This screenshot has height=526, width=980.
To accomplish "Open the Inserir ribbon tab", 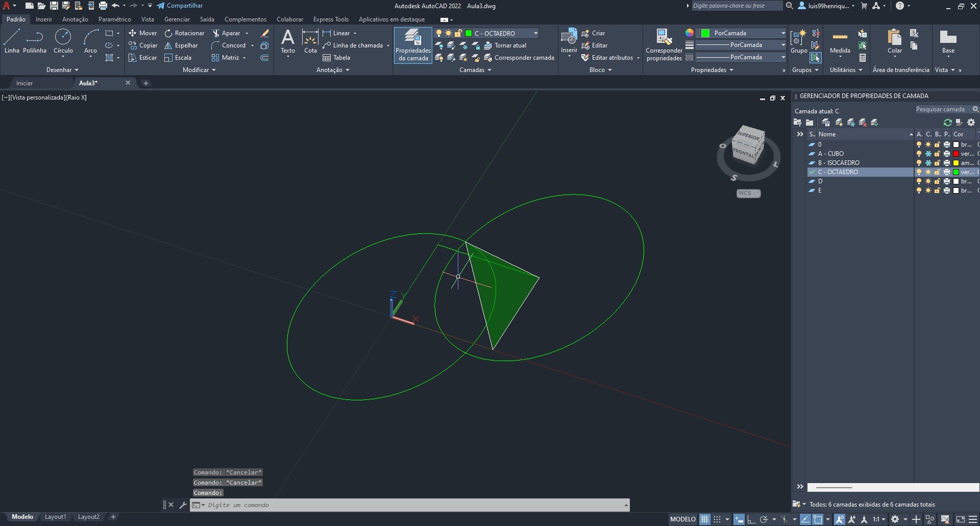I will click(44, 19).
